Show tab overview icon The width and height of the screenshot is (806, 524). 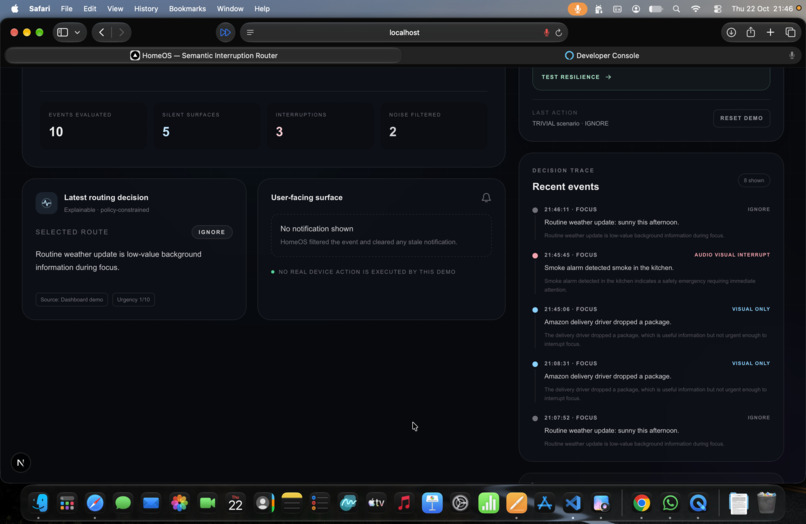(790, 32)
